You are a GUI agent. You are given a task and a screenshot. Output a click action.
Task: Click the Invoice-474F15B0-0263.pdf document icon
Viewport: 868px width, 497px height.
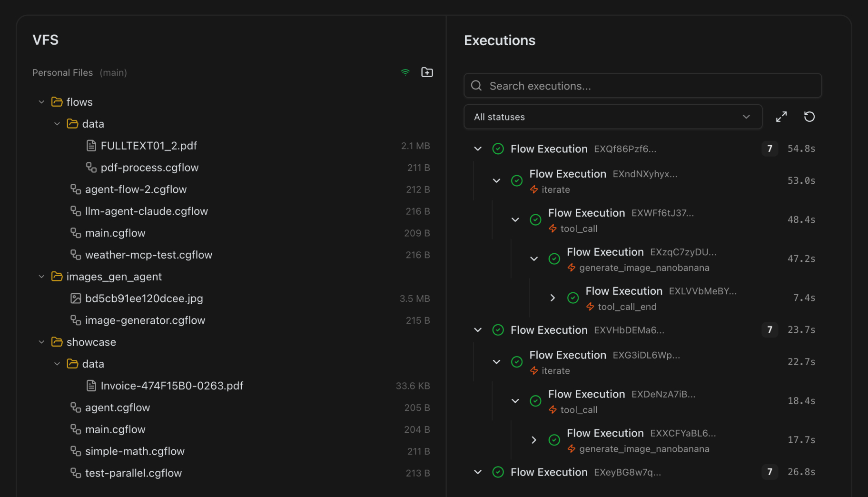(91, 386)
